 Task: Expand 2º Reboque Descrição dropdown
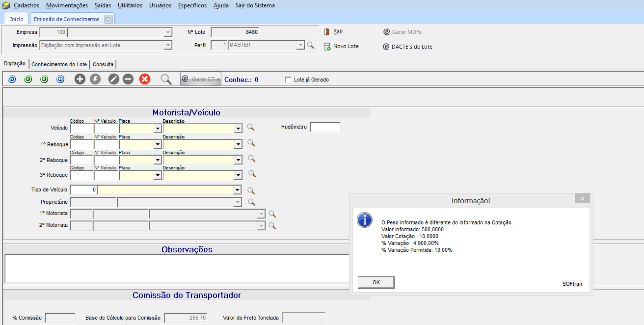[238, 160]
